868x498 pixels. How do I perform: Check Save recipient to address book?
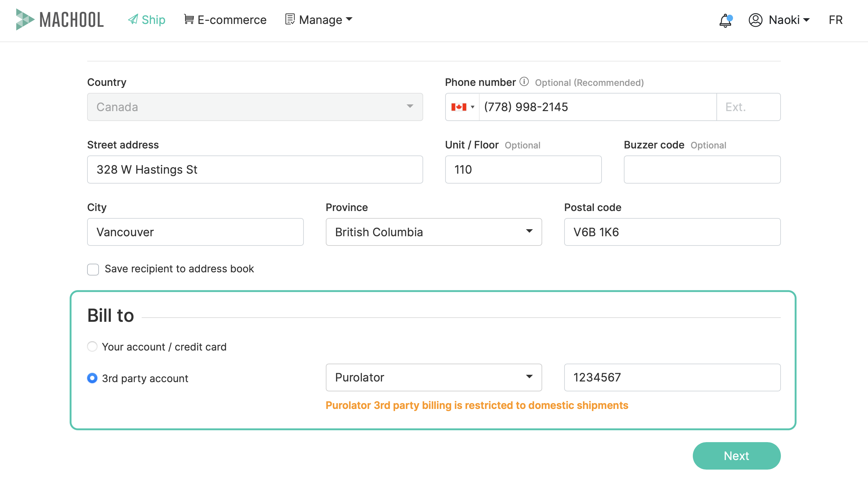click(93, 269)
